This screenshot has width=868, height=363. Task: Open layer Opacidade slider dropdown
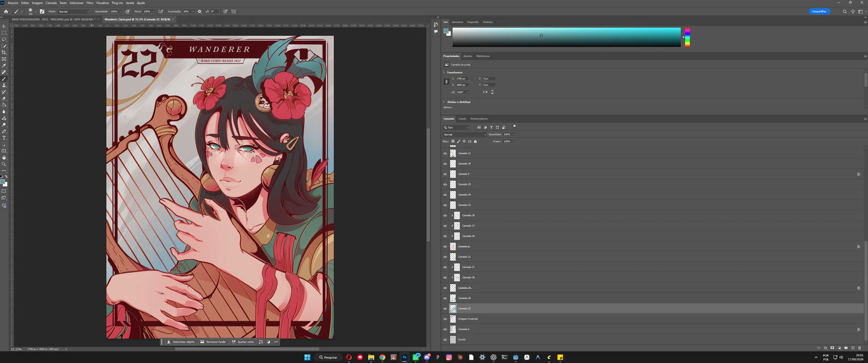(514, 134)
